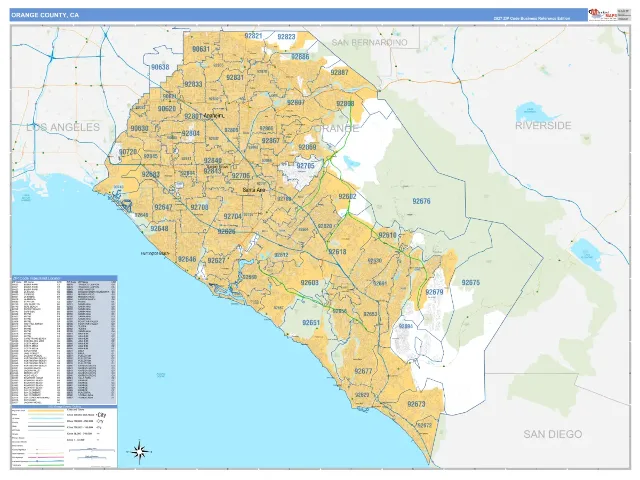Click ZIP code 92618 label

[337, 252]
